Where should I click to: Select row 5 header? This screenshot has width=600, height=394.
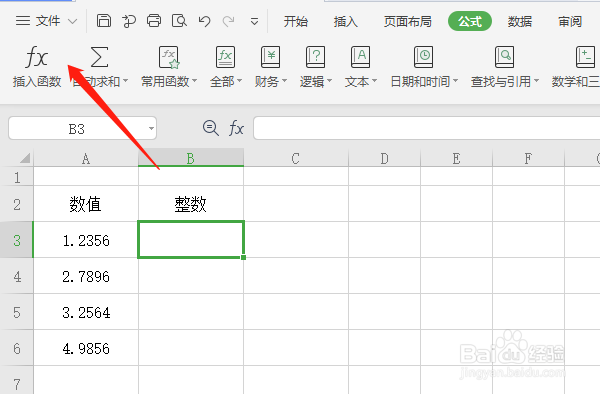tap(17, 312)
